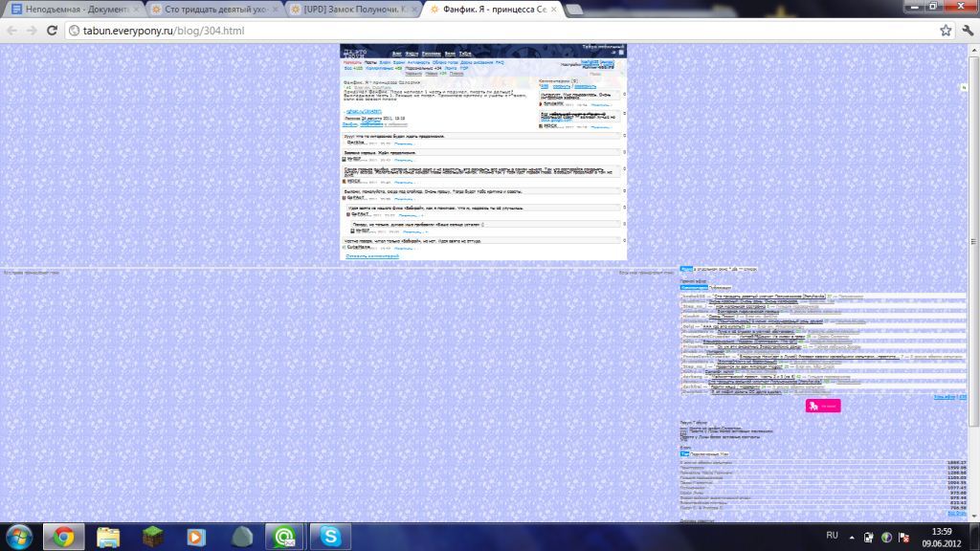Open Mail.ru Agent green @ taskbar icon
Image resolution: width=980 pixels, height=551 pixels.
click(285, 537)
